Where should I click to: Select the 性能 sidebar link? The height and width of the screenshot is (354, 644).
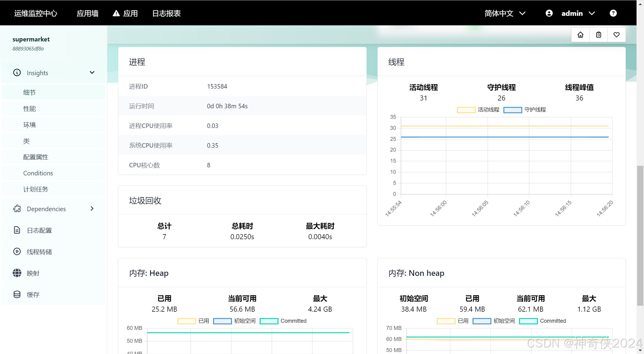point(30,109)
